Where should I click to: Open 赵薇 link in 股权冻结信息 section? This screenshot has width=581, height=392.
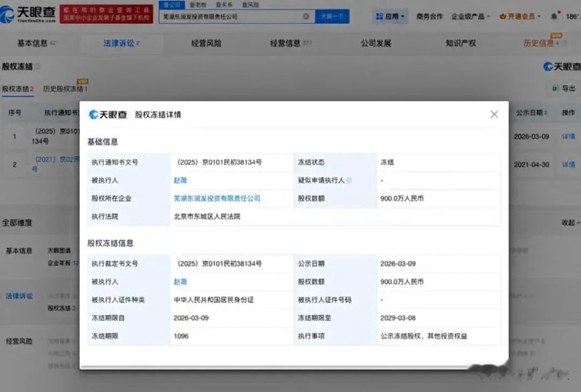click(x=180, y=282)
